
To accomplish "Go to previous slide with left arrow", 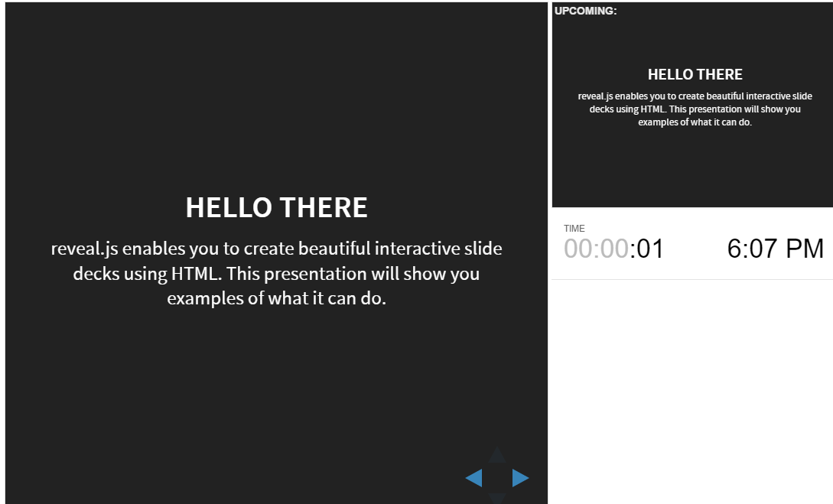I will click(x=474, y=478).
